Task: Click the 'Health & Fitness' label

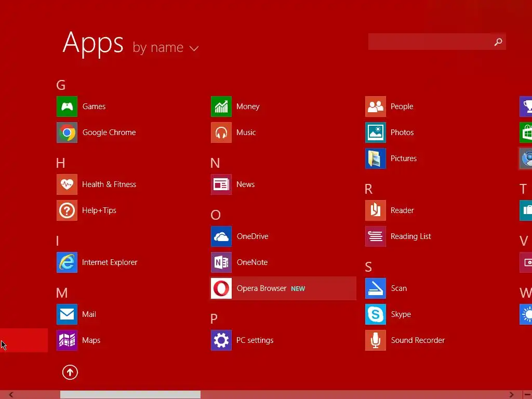Action: point(109,184)
